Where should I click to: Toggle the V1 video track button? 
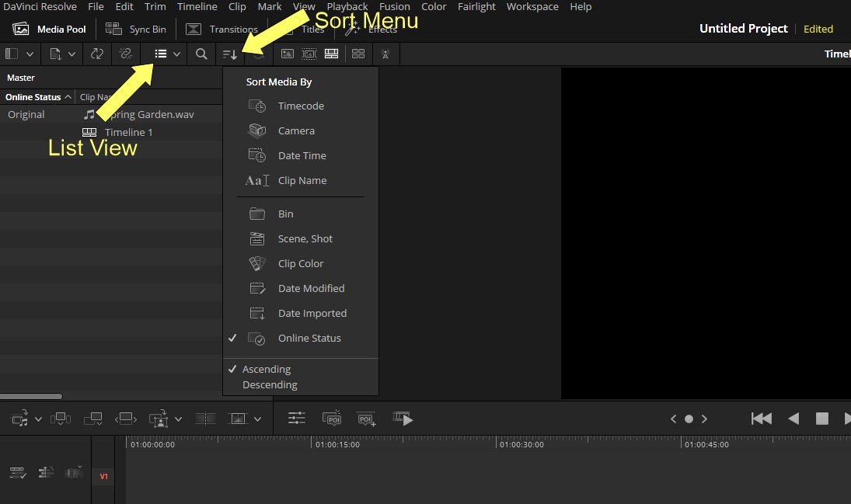[103, 476]
